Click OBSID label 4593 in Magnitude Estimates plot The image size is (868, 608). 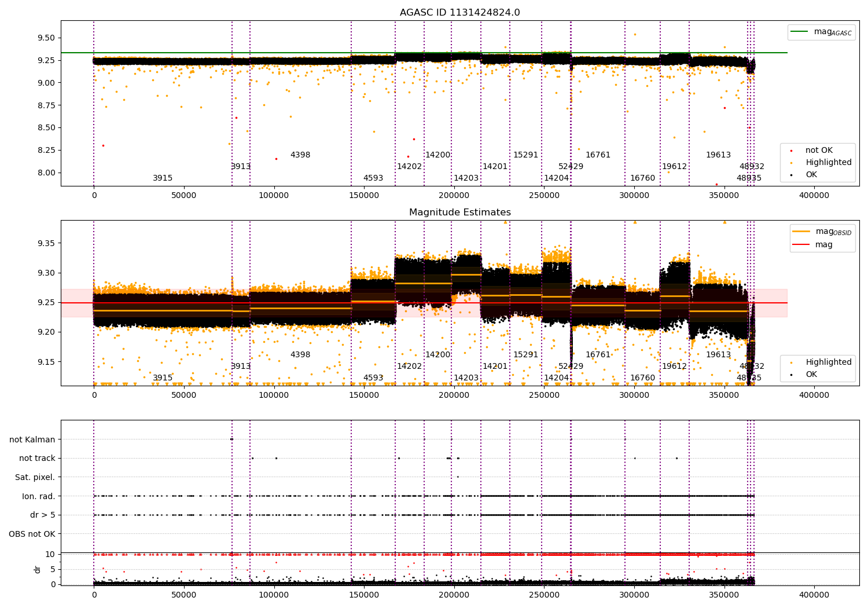[373, 378]
